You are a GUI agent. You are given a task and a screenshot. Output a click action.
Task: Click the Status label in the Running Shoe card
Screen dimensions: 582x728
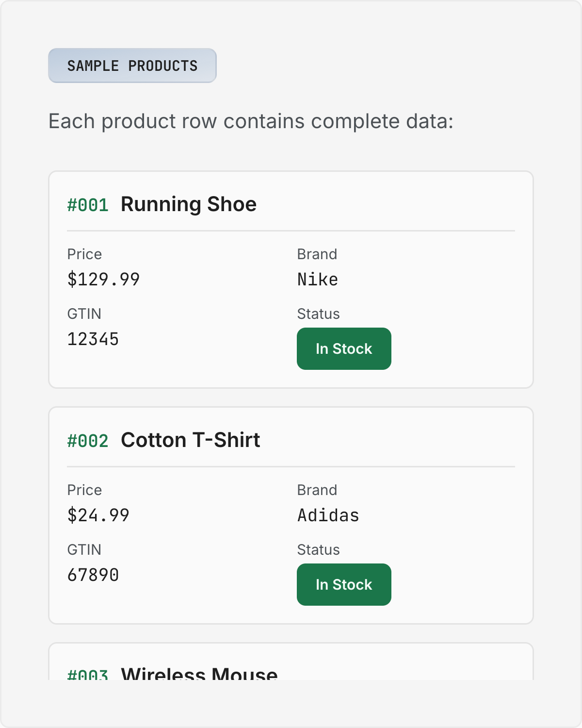point(318,314)
